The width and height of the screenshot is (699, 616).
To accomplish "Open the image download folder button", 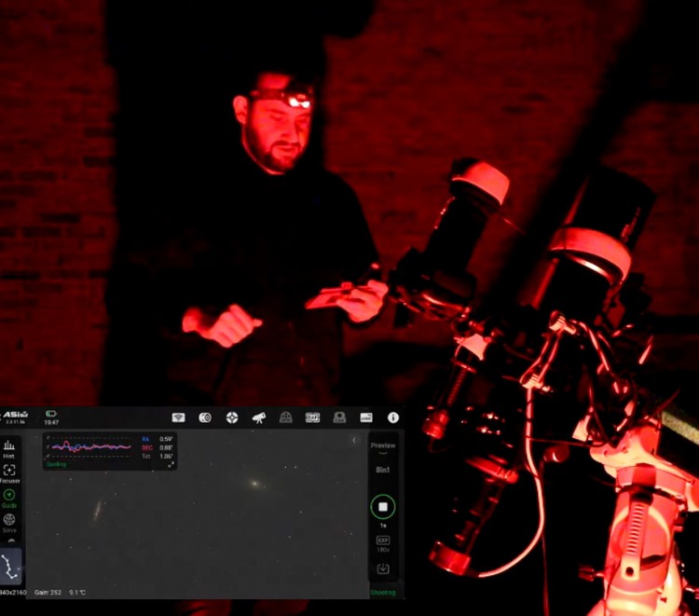I will 383,569.
